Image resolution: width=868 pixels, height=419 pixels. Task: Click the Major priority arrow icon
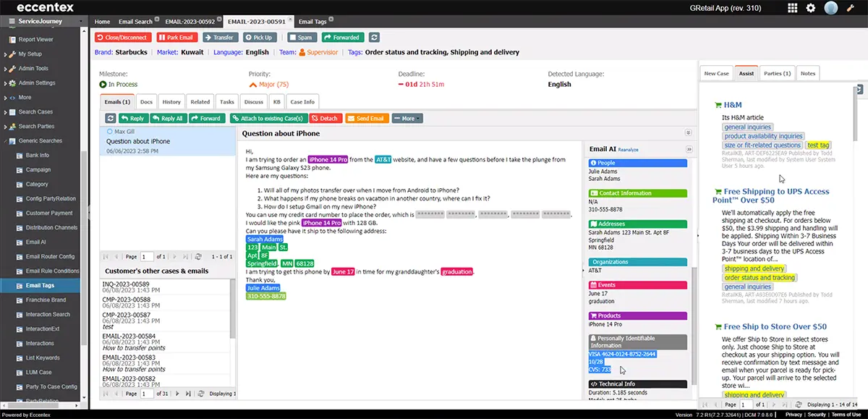click(252, 84)
